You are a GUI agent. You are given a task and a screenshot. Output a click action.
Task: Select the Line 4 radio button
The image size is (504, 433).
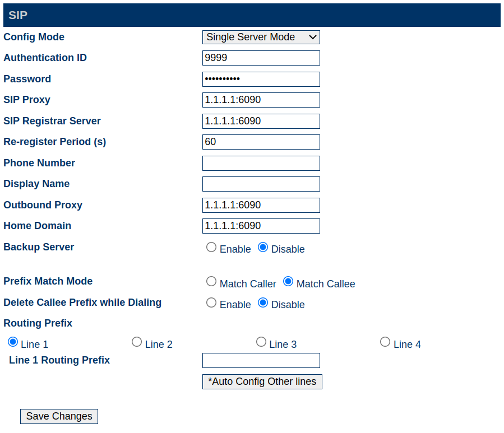tap(385, 342)
